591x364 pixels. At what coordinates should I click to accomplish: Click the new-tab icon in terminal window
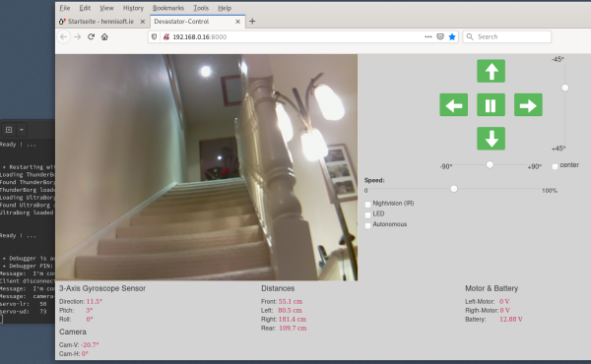click(9, 130)
